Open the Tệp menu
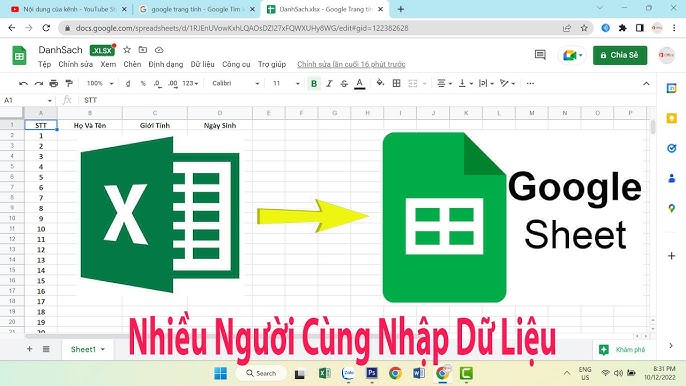 point(44,64)
